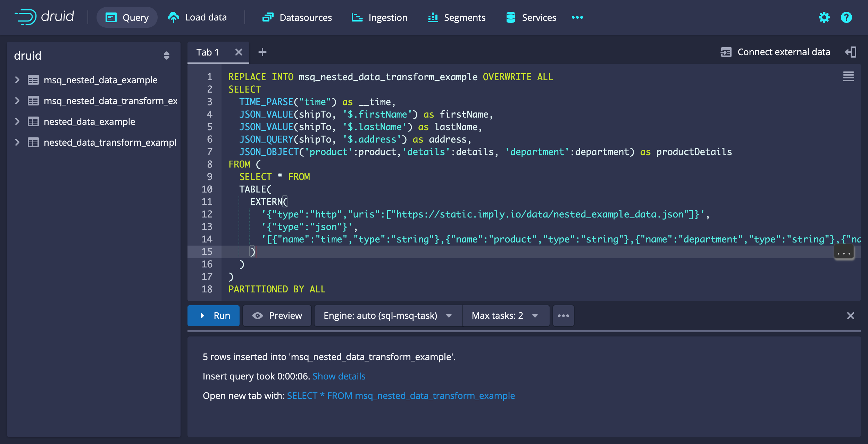Image resolution: width=868 pixels, height=444 pixels.
Task: Click the three-dot overflow menu
Action: coord(563,316)
